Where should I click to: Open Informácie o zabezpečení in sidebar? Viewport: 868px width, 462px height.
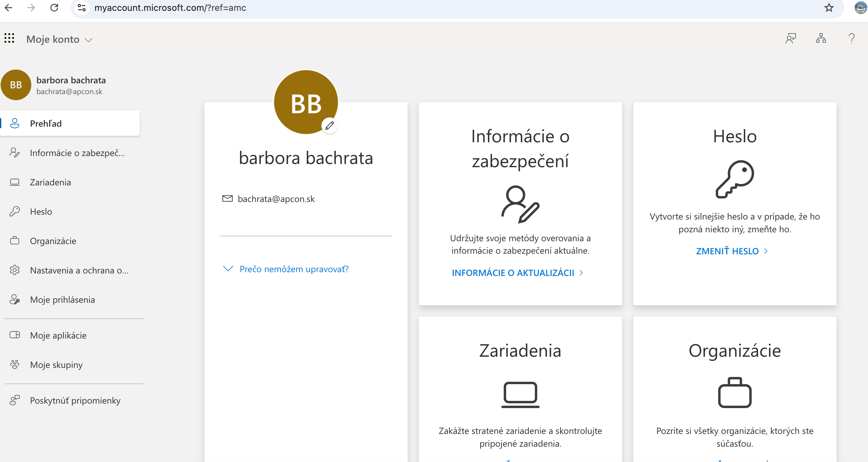pos(77,153)
